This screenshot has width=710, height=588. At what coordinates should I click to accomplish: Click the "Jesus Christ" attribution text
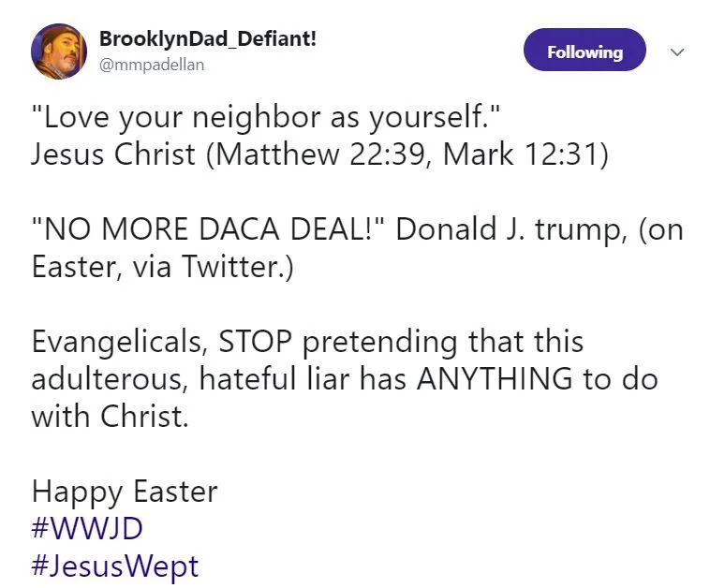(x=112, y=154)
